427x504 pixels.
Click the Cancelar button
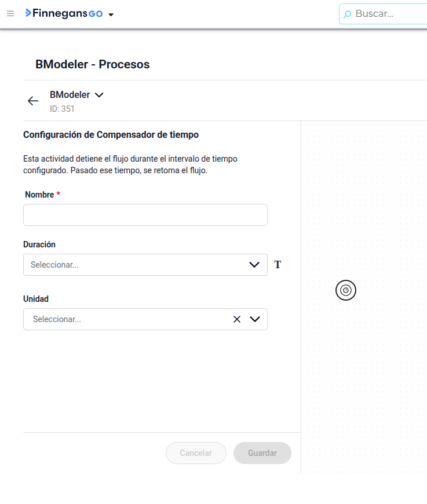[196, 453]
